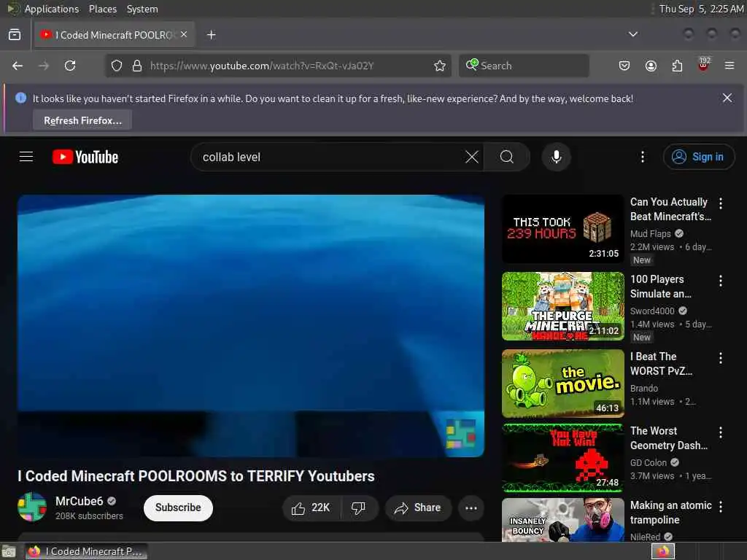Open the channel watermark in the video corner
The width and height of the screenshot is (747, 560).
click(461, 434)
